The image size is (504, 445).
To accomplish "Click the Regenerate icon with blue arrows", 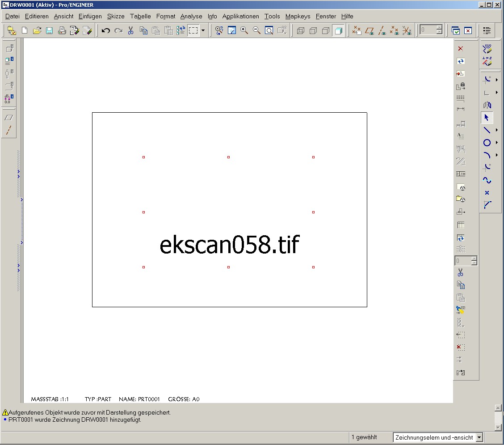I will click(181, 30).
